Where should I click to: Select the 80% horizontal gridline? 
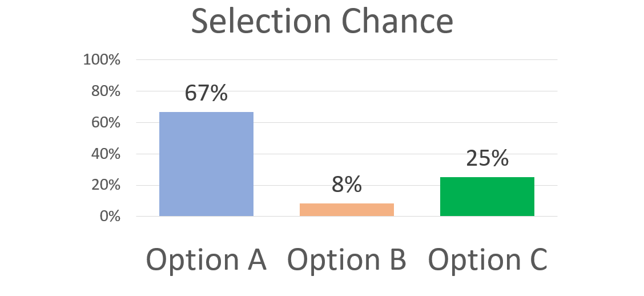click(x=343, y=91)
